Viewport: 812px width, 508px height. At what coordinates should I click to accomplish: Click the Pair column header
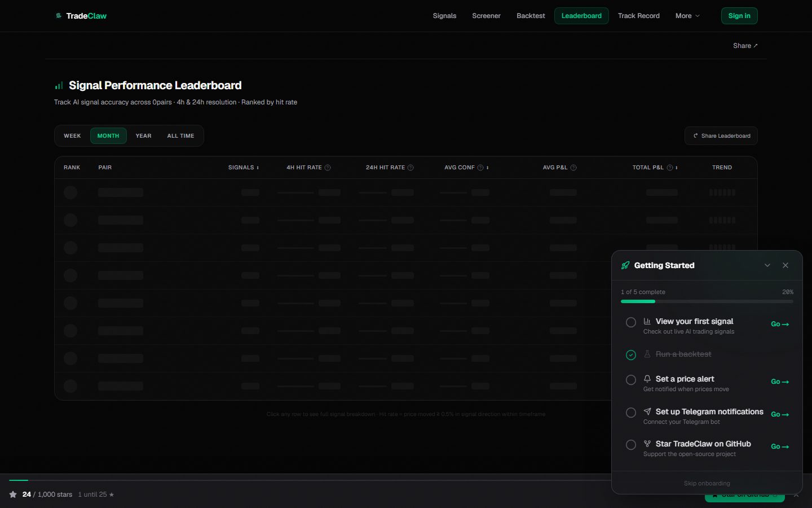click(105, 168)
